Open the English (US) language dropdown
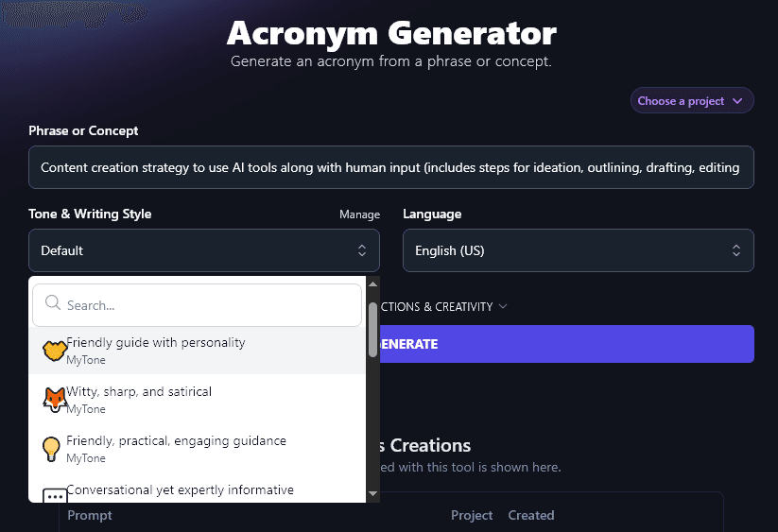The image size is (778, 532). pyautogui.click(x=578, y=250)
